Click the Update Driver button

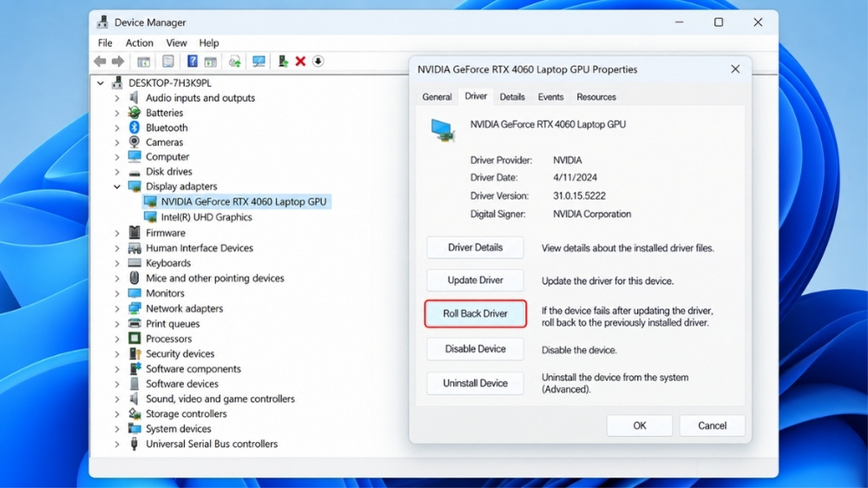[475, 280]
